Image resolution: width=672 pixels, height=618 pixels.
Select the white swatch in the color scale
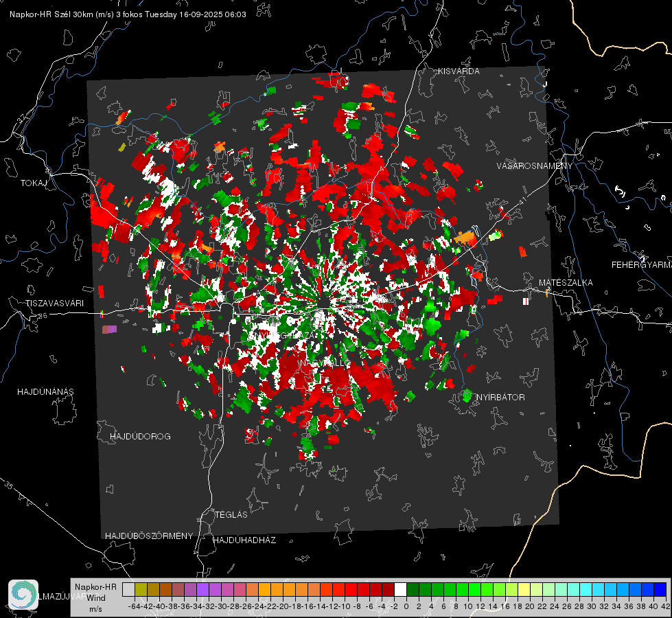tap(400, 589)
